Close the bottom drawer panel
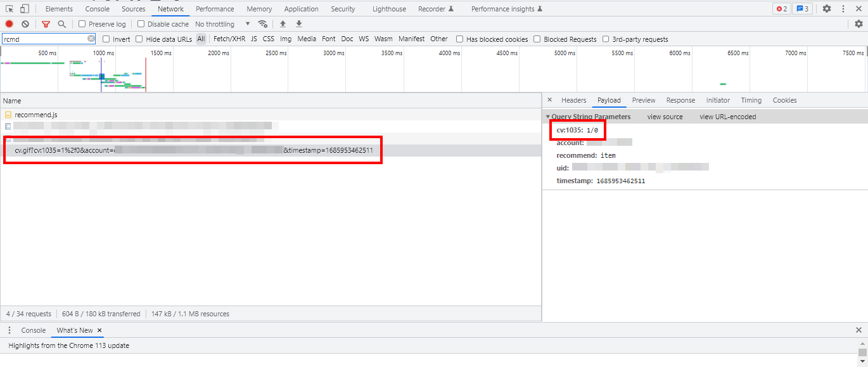Image resolution: width=868 pixels, height=367 pixels. pyautogui.click(x=858, y=330)
